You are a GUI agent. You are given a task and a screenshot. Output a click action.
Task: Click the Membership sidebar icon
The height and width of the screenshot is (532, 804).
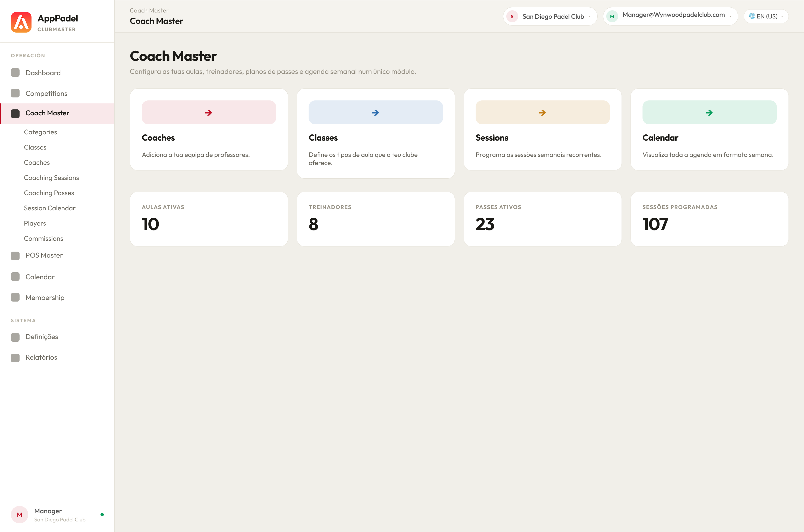coord(15,297)
